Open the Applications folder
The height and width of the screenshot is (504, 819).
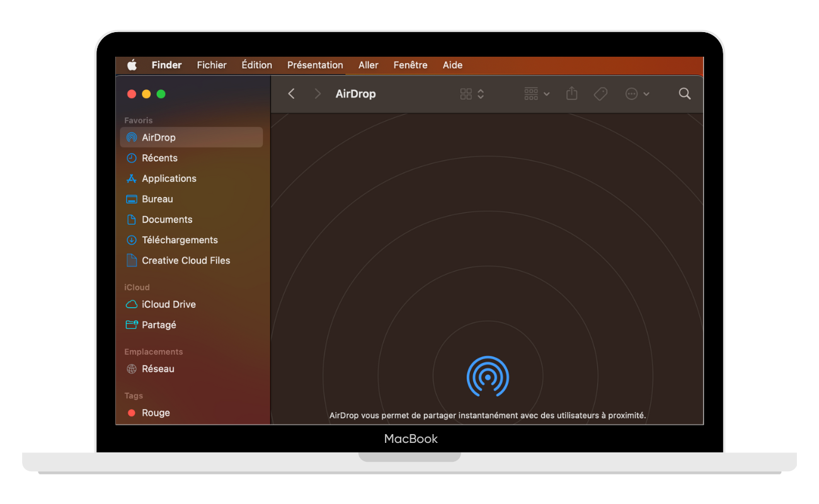[168, 178]
